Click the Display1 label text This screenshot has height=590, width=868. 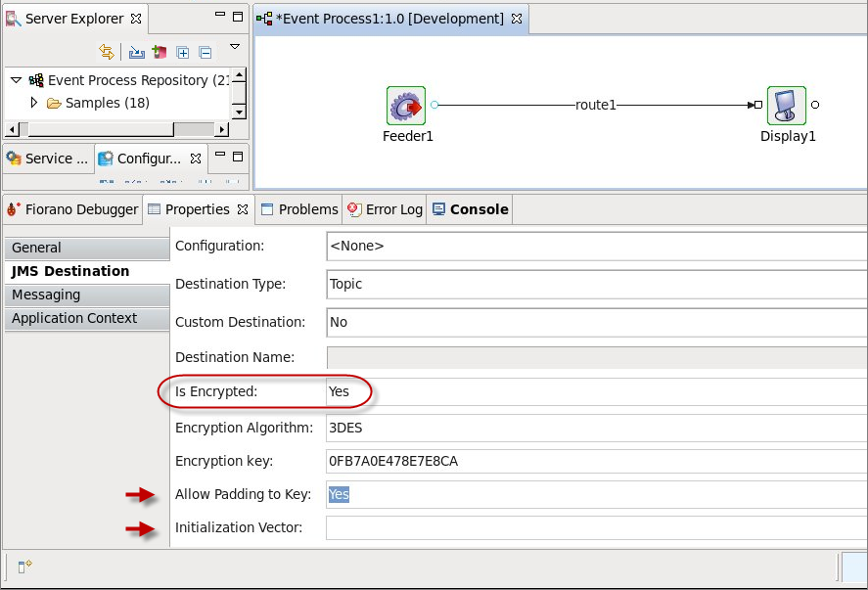788,136
